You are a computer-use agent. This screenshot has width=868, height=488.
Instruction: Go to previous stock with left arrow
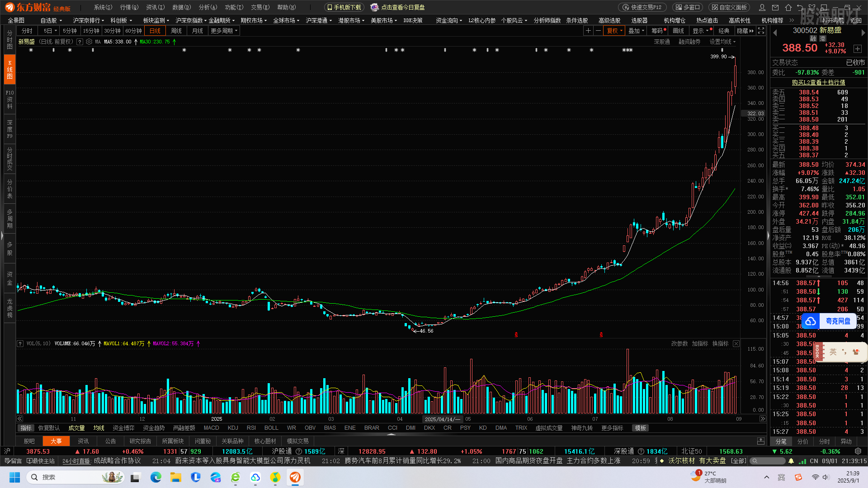coord(775,33)
